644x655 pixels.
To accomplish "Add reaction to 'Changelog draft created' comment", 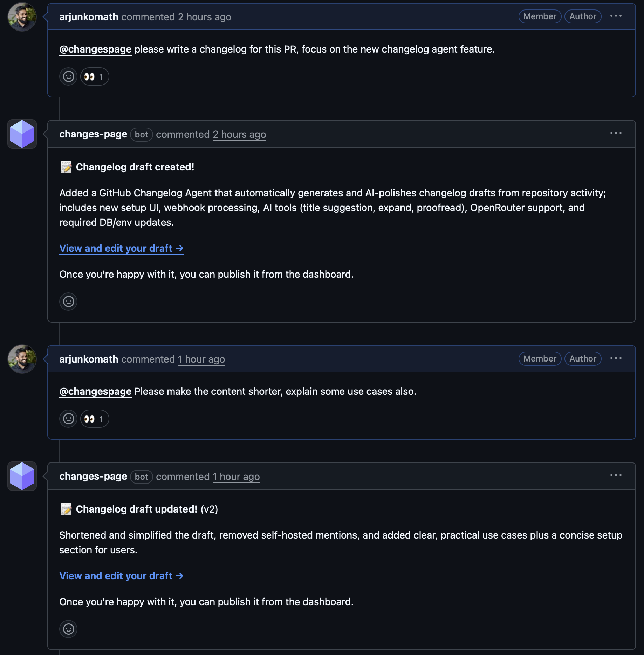I will [x=68, y=302].
